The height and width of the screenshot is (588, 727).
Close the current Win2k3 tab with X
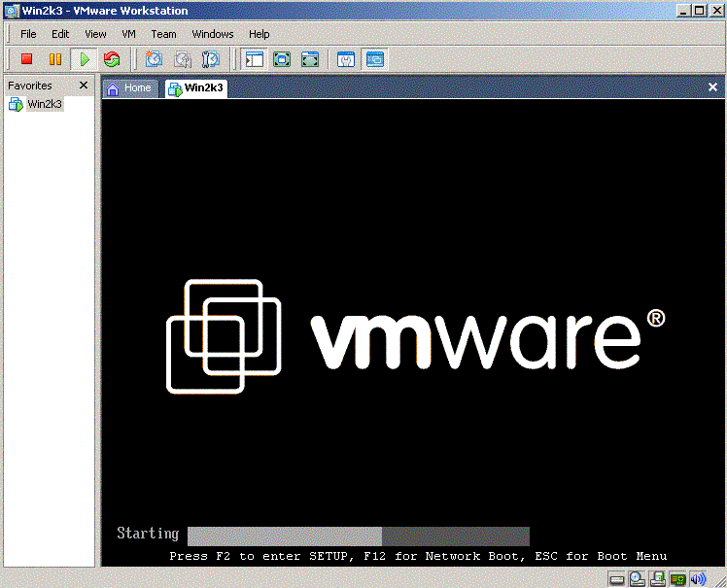click(713, 87)
